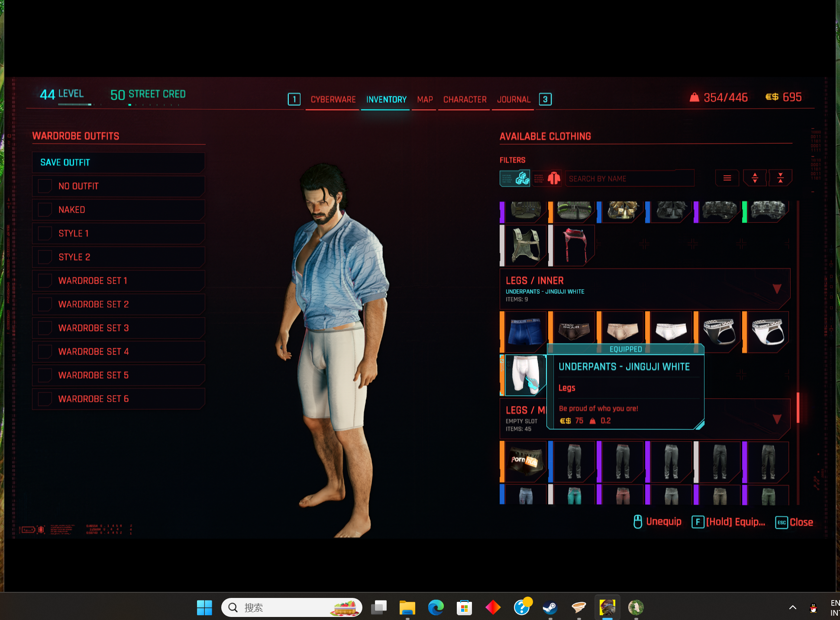
Task: Equip the black jockstrap underwear
Action: click(720, 332)
